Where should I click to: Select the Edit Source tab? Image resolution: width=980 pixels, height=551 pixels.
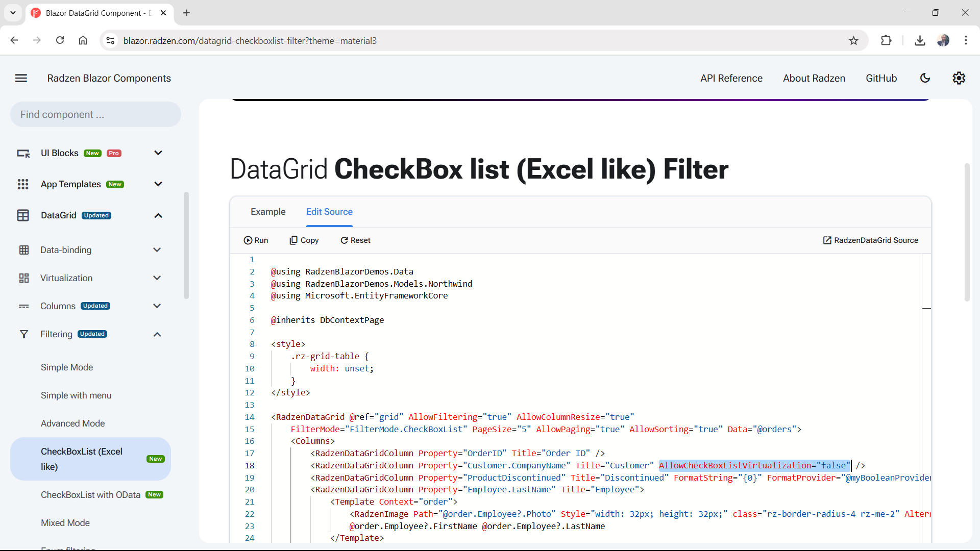(x=329, y=212)
